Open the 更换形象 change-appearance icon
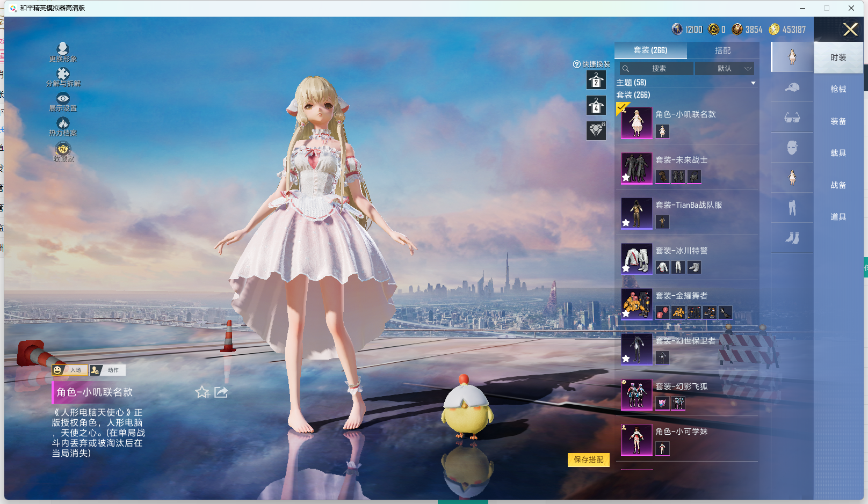Screen dimensions: 868x504 tap(63, 49)
